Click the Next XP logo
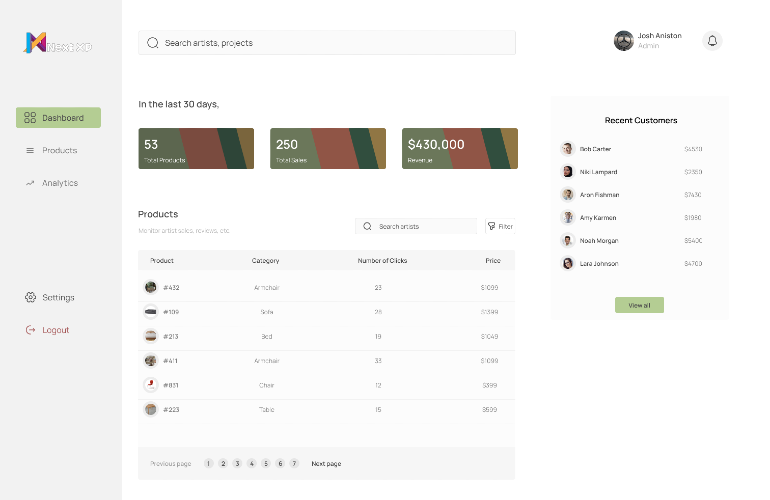 point(58,43)
